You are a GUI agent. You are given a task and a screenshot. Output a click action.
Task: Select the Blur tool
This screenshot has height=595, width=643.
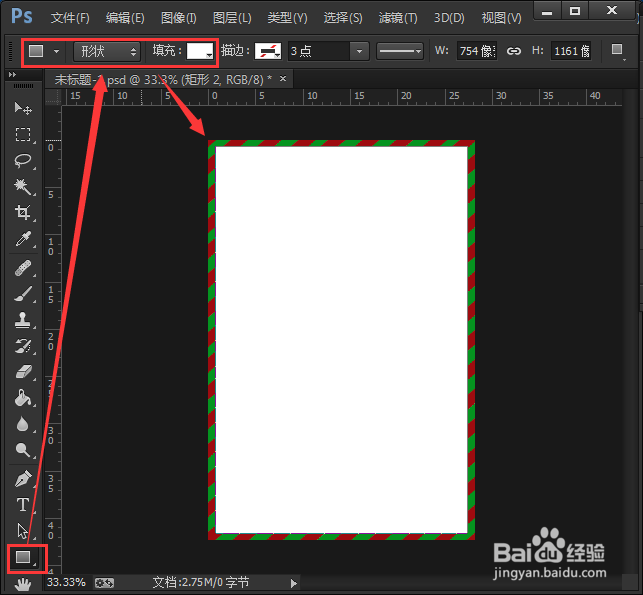[x=23, y=424]
